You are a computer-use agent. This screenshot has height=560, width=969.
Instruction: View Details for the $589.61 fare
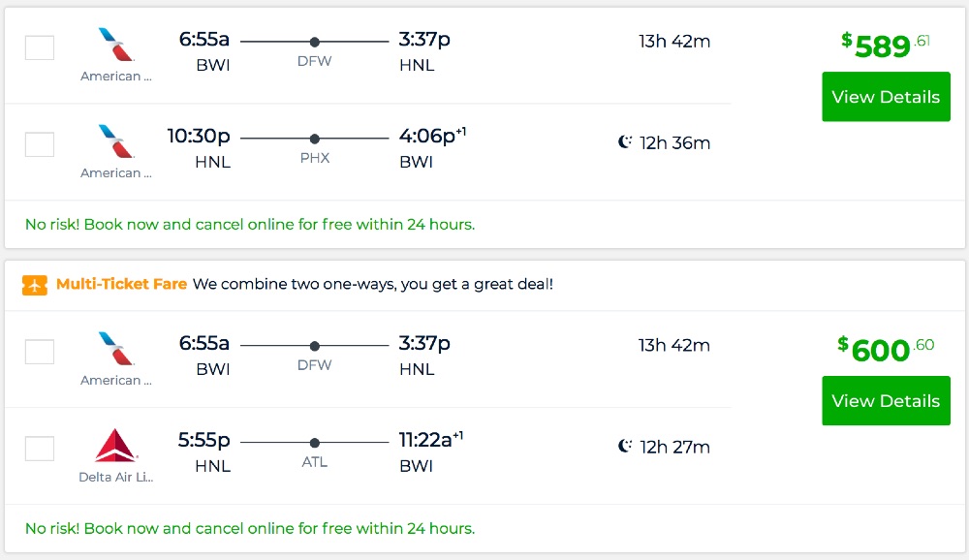pos(886,97)
